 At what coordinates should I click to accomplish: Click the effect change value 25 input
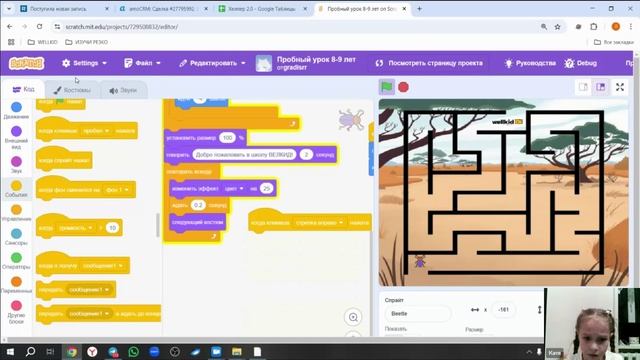tap(267, 189)
